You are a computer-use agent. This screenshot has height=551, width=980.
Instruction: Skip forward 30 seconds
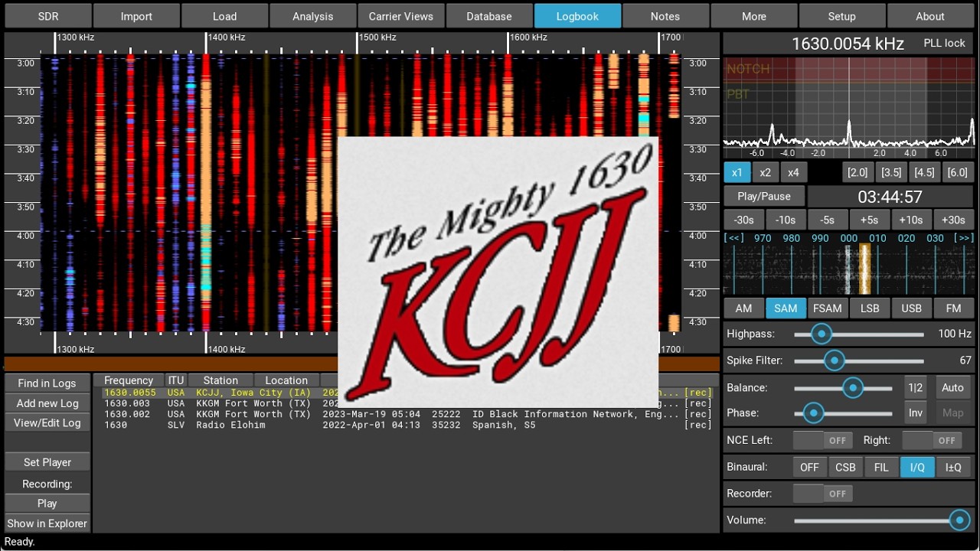(x=953, y=220)
